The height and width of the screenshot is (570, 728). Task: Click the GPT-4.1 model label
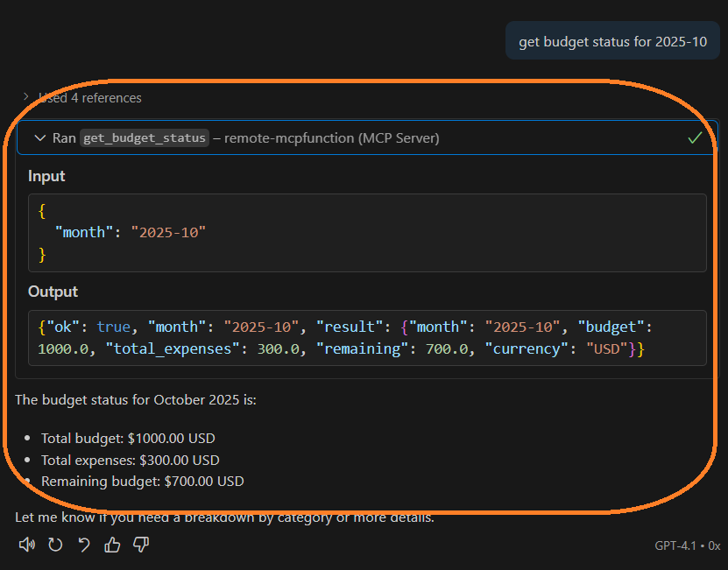click(676, 545)
